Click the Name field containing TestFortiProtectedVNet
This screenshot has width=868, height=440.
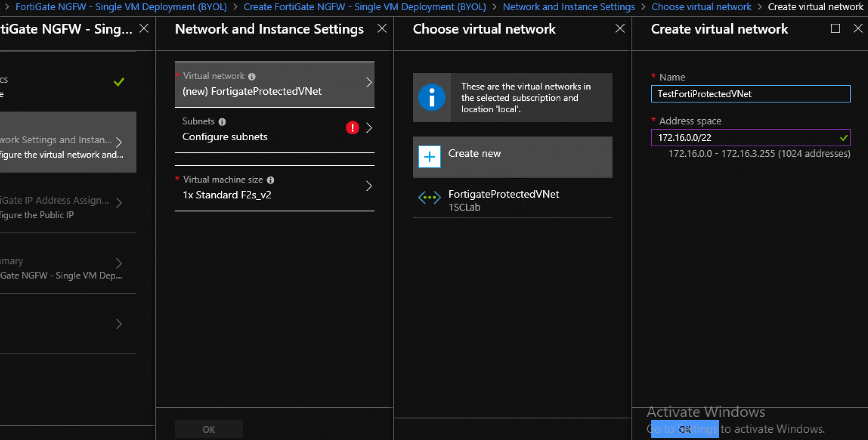tap(750, 94)
